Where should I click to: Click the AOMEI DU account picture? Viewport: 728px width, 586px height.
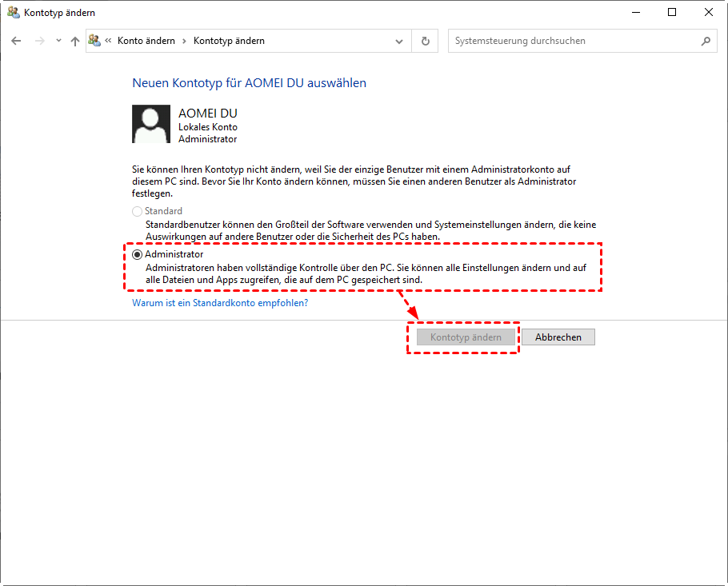(151, 124)
